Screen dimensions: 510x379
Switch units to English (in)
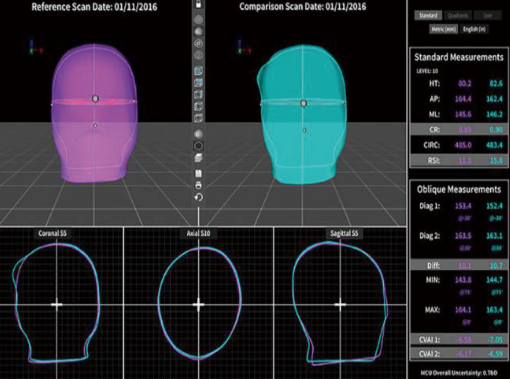point(474,29)
